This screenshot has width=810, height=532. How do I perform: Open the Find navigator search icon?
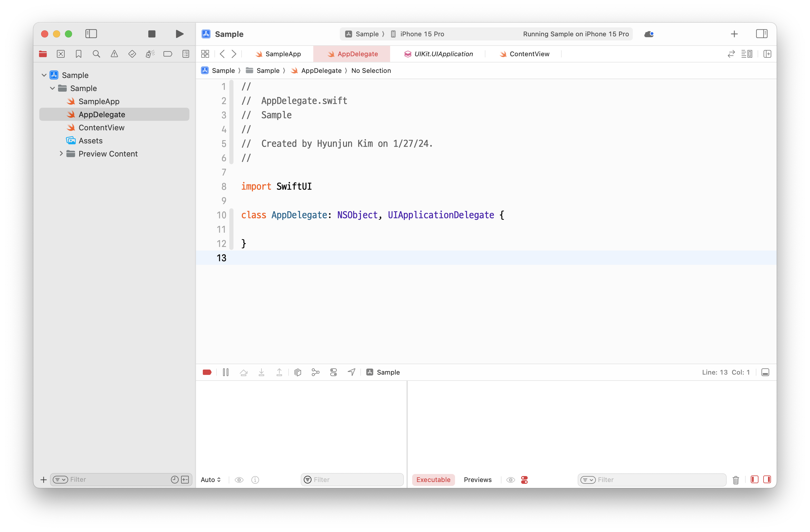pos(96,54)
